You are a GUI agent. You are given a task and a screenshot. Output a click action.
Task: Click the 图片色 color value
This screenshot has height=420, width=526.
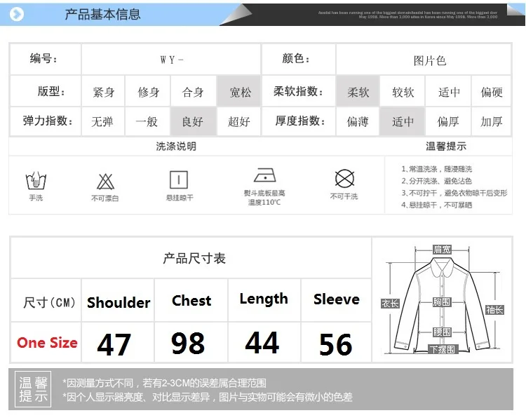tap(429, 61)
